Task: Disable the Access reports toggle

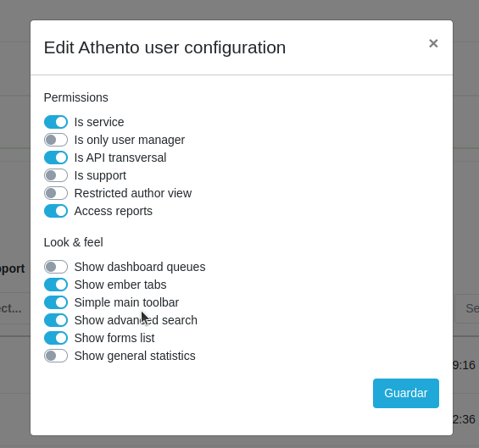Action: point(56,211)
